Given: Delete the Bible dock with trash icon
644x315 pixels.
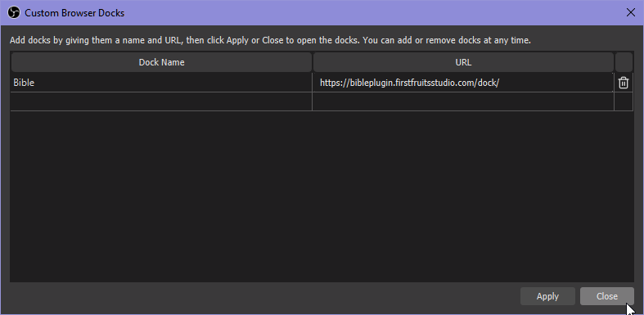Looking at the screenshot, I should click(623, 83).
